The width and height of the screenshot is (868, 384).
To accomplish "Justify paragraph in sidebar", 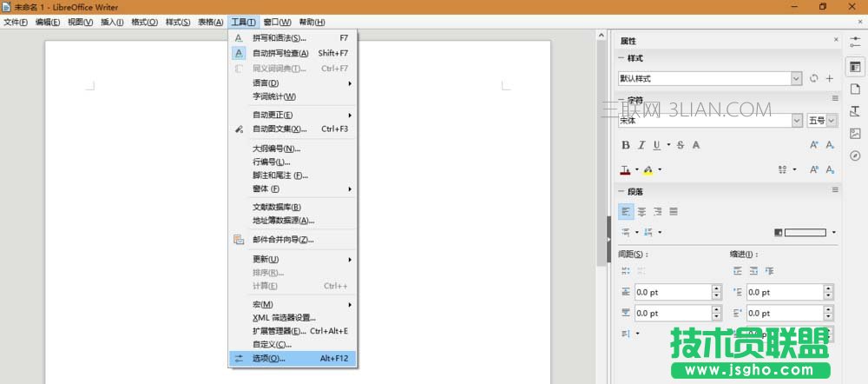I will coord(674,212).
